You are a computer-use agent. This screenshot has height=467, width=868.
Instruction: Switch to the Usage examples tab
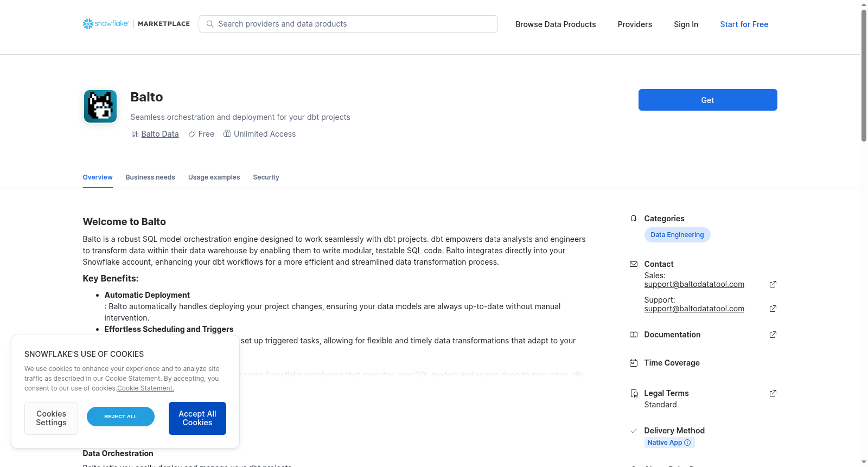(x=214, y=177)
